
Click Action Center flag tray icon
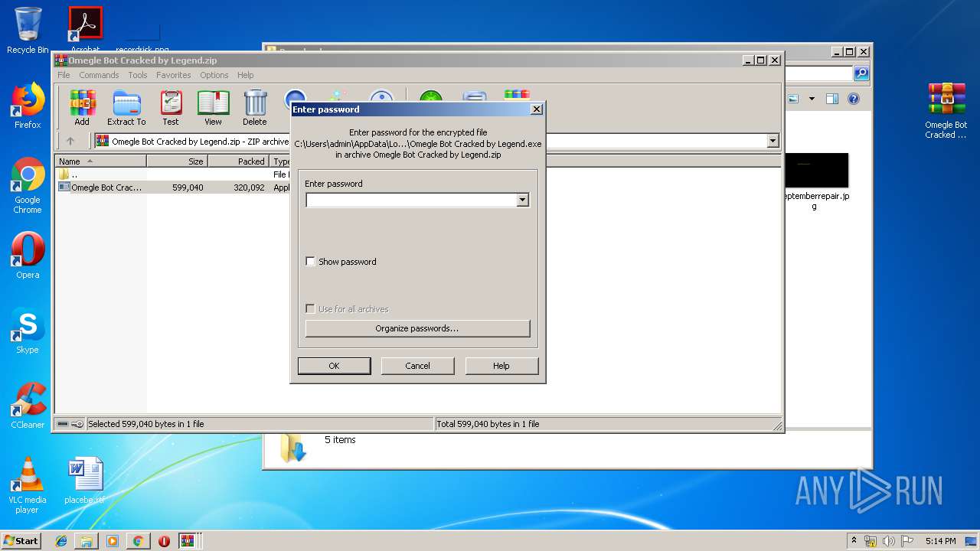click(x=906, y=541)
